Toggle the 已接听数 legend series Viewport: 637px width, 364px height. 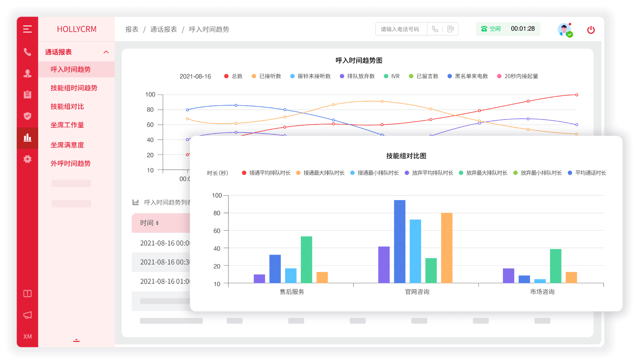(266, 76)
